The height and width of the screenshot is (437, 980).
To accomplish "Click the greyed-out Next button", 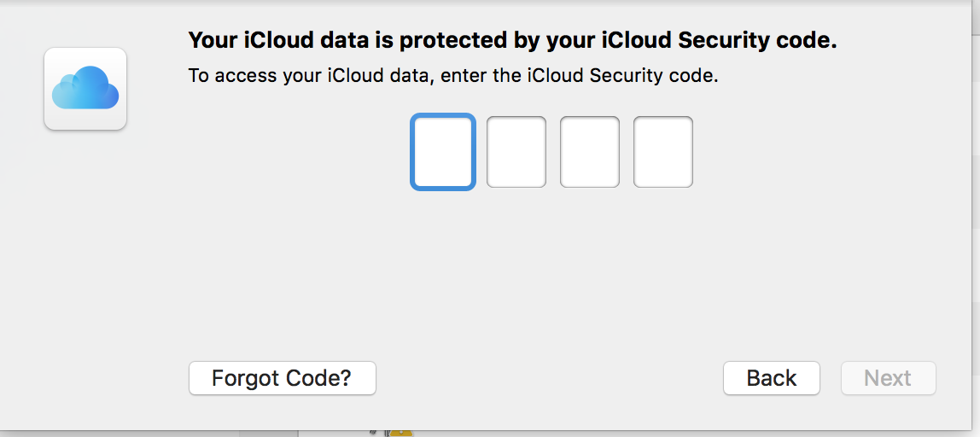I will click(x=888, y=378).
